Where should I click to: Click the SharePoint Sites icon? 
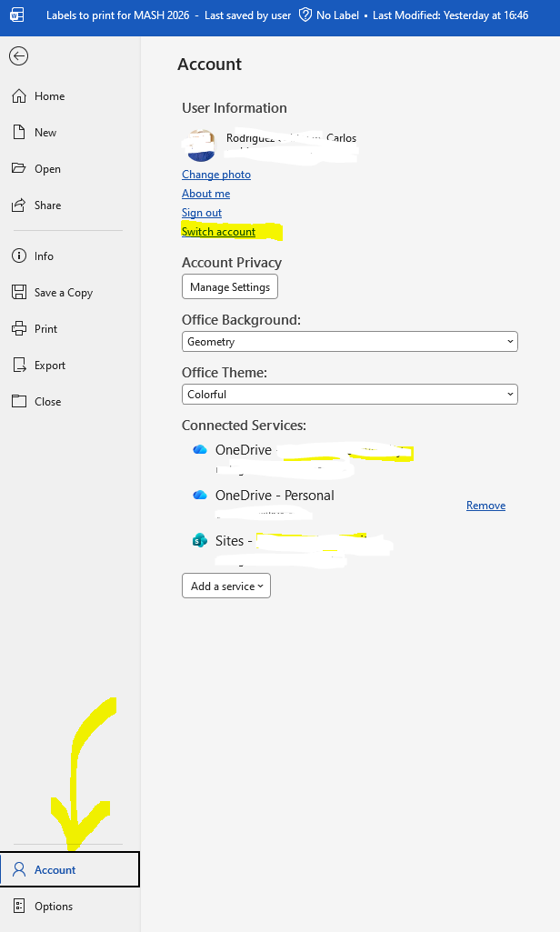(200, 540)
